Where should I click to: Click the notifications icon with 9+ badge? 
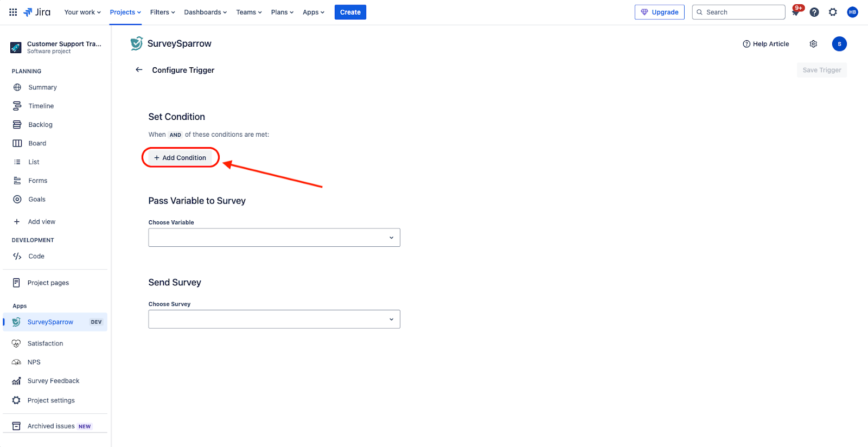tap(796, 12)
